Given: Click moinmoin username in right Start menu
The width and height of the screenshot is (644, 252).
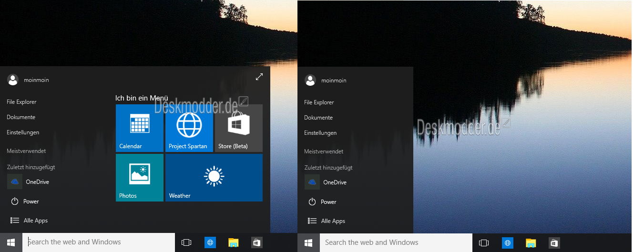Looking at the screenshot, I should coord(334,81).
